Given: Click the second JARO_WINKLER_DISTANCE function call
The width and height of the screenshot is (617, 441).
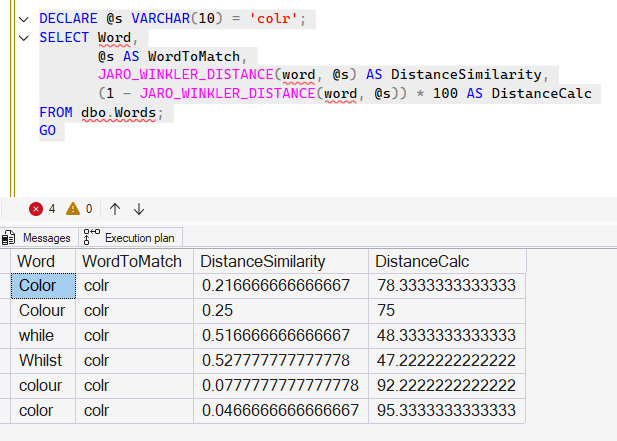Looking at the screenshot, I should click(x=227, y=94).
